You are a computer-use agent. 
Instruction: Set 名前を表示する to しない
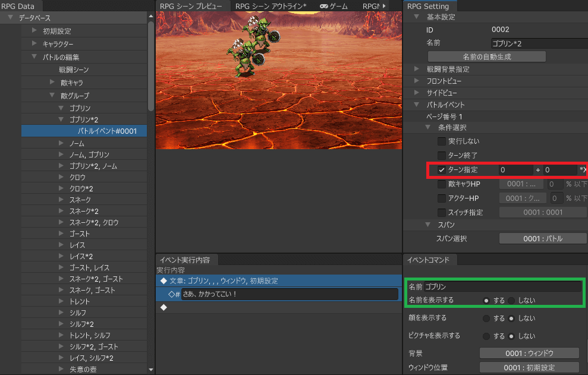pos(511,300)
